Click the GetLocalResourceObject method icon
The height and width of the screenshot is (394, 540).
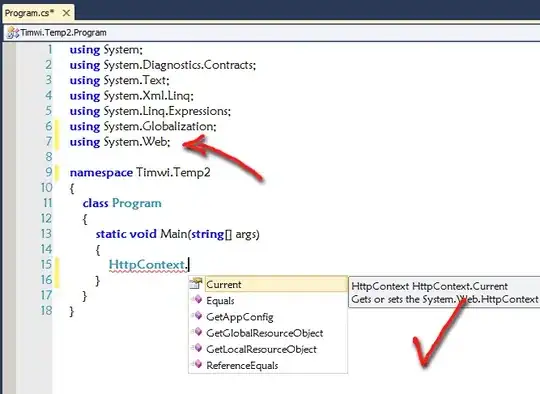[197, 348]
